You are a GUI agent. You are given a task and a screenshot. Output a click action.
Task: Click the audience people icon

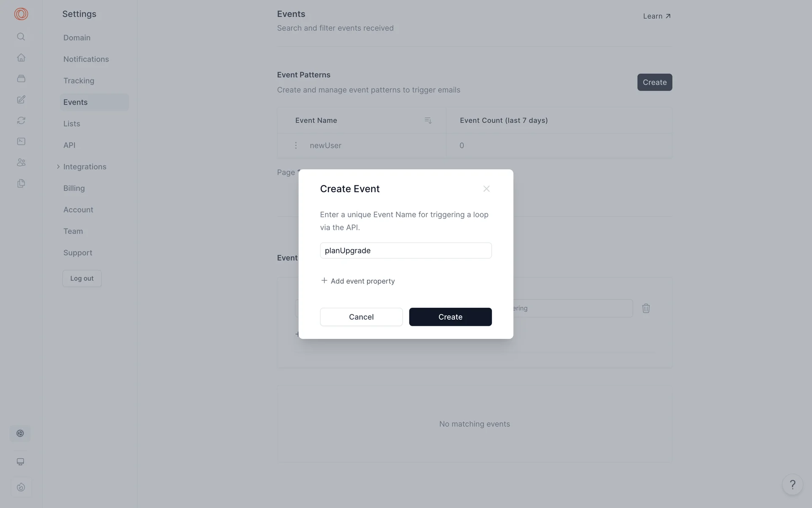pos(21,163)
